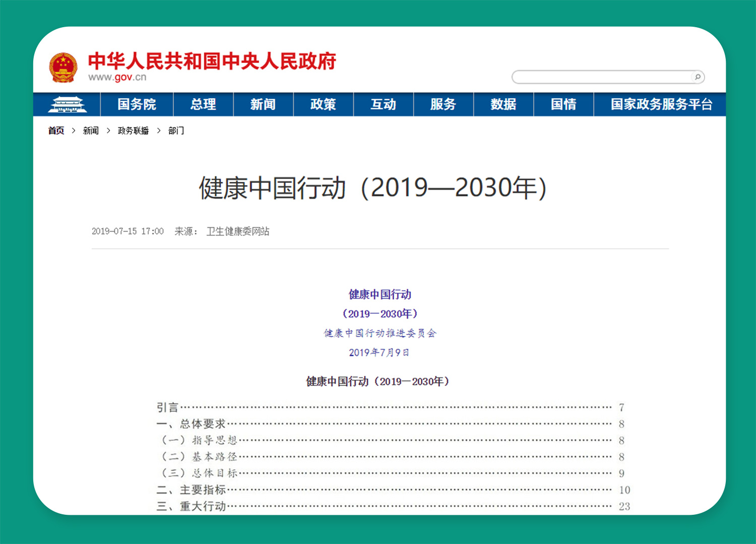Viewport: 756px width, 544px height.
Task: Open the 互动 section
Action: point(383,104)
